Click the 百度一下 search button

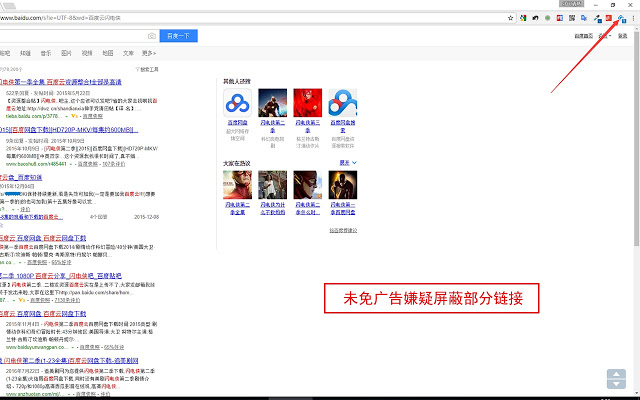pos(178,36)
